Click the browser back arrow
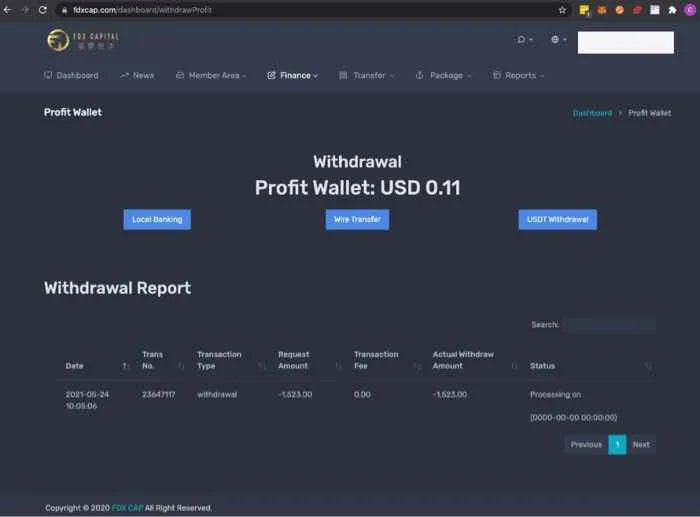 pyautogui.click(x=8, y=9)
